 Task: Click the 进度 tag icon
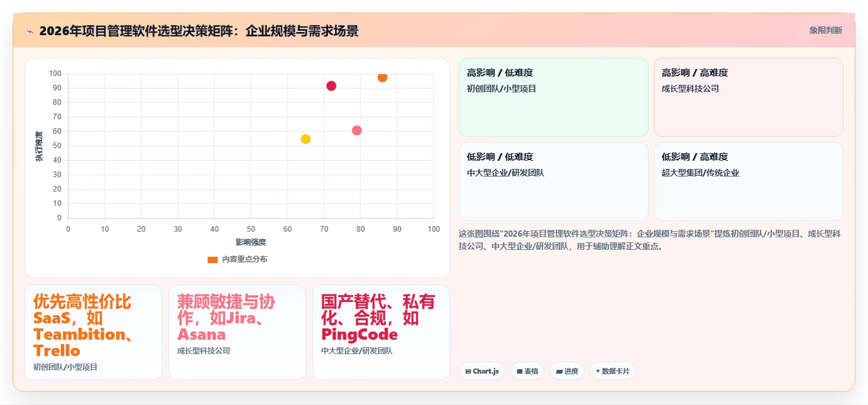tap(559, 371)
